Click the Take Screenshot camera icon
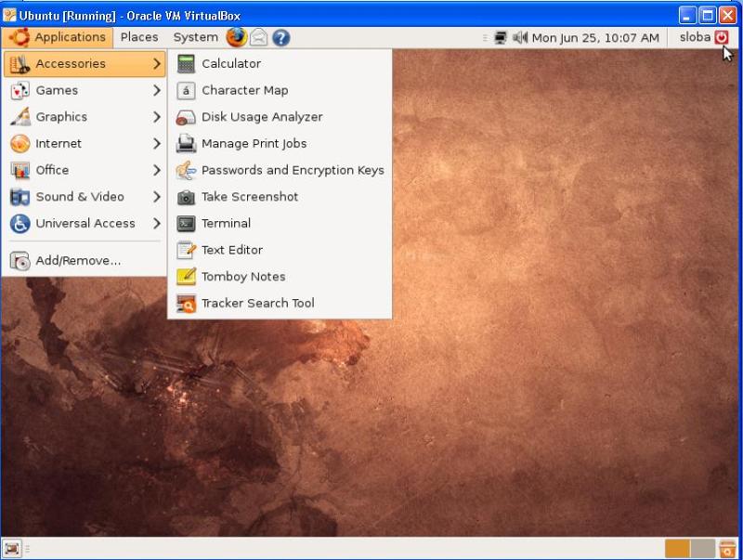Image resolution: width=743 pixels, height=560 pixels. point(186,197)
